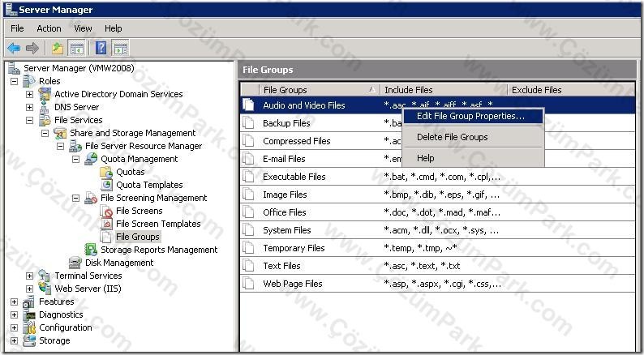Click the Quotas folder icon
This screenshot has height=355, width=644.
pos(106,172)
